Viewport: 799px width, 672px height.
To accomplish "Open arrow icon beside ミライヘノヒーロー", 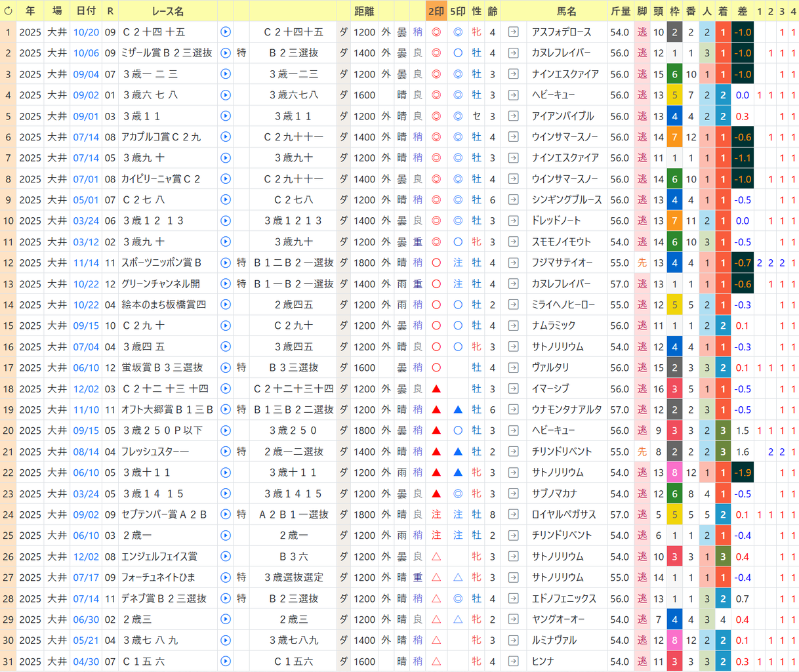I will pos(514,304).
